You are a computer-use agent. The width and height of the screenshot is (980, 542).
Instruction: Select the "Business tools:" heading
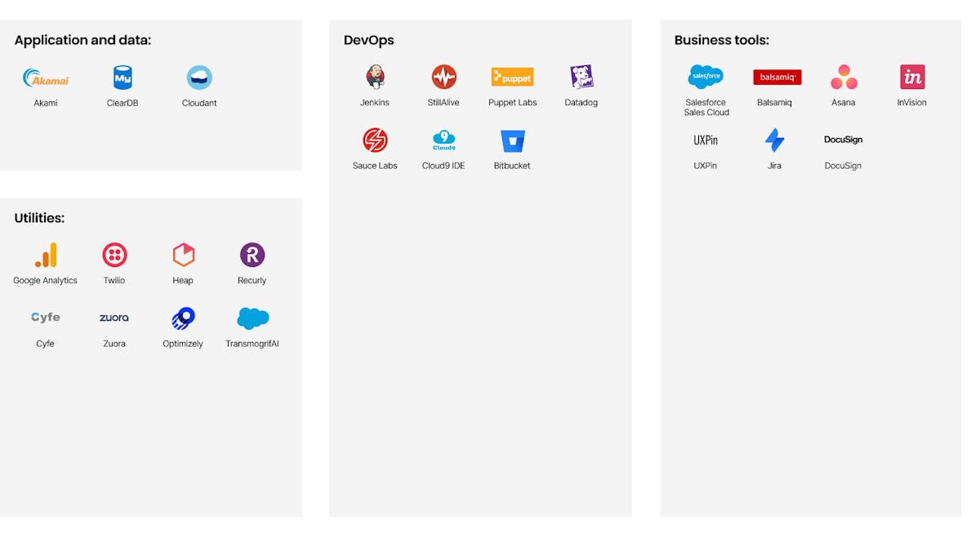tap(721, 40)
